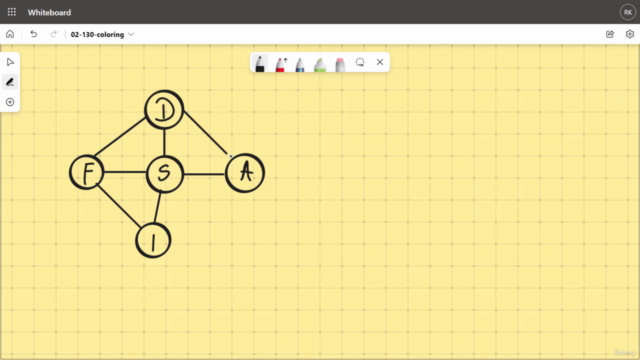
Task: Toggle the inking pen mode
Action: (10, 82)
